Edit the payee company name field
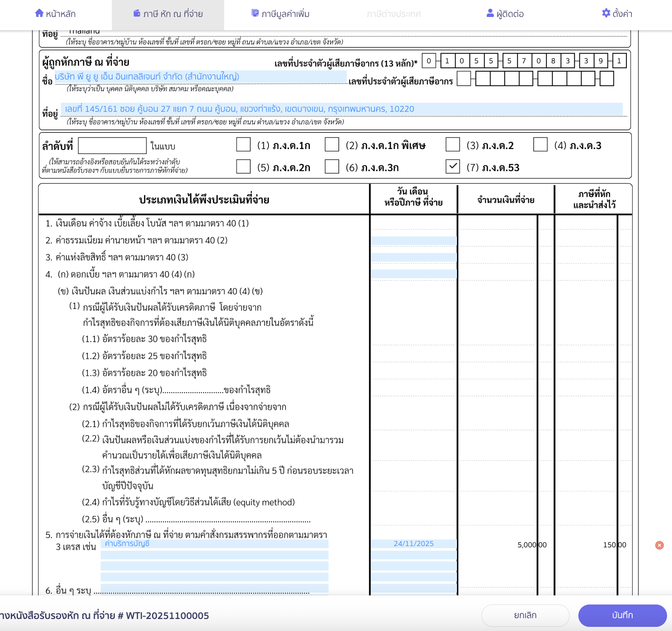672x631 pixels. click(201, 77)
